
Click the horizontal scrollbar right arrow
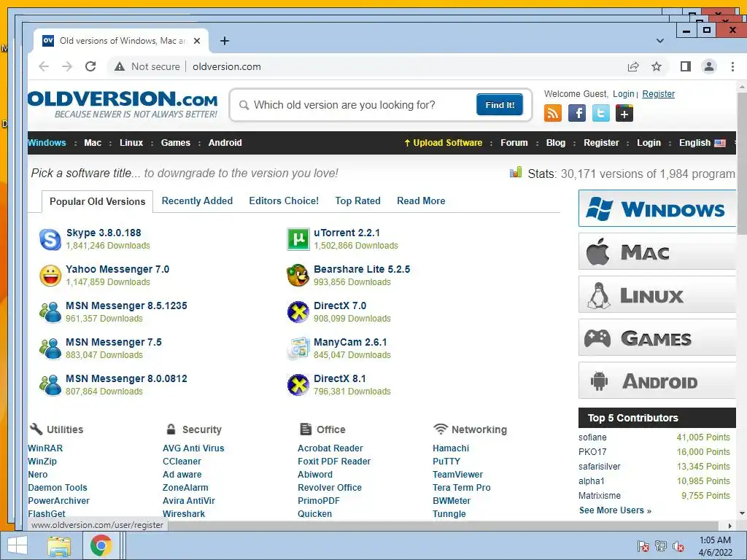pos(729,526)
